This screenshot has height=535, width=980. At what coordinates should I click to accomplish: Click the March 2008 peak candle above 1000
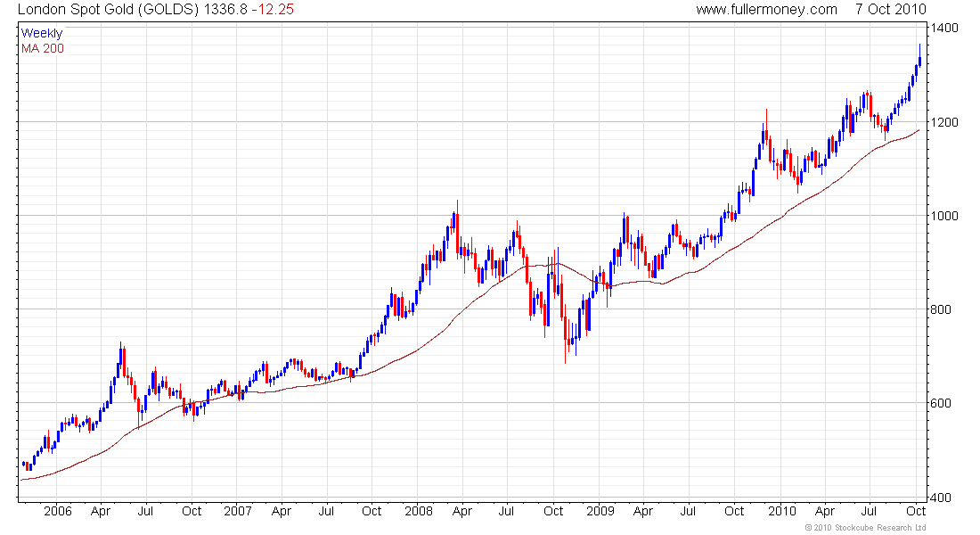point(458,228)
